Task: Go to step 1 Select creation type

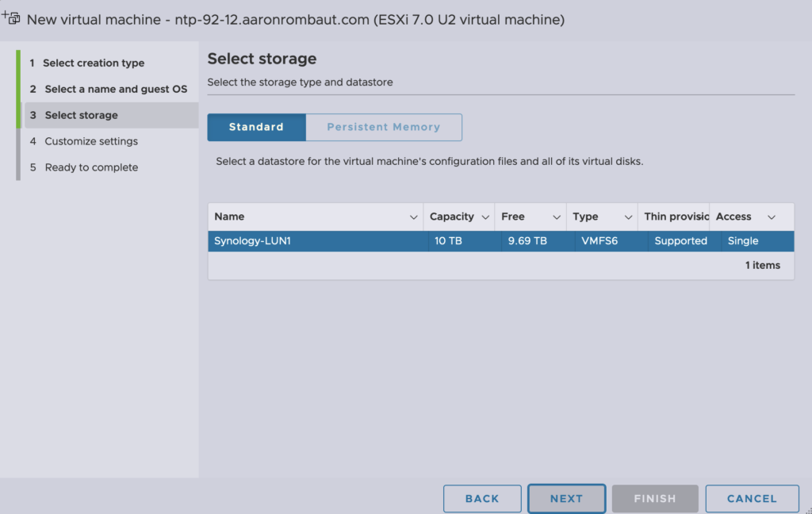Action: click(x=94, y=63)
